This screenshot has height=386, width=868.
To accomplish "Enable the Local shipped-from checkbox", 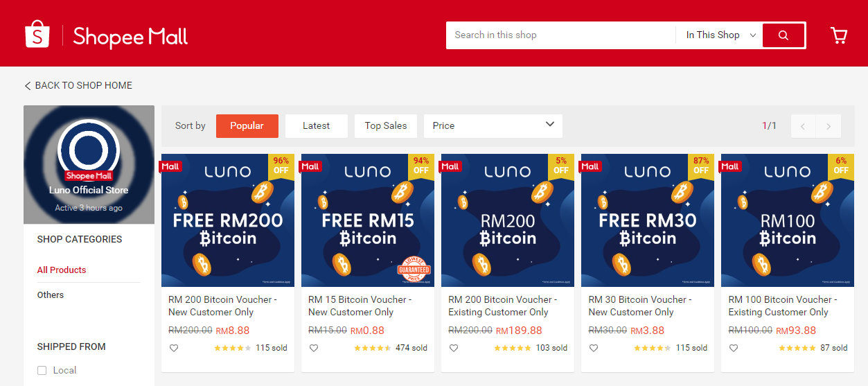I will pyautogui.click(x=42, y=370).
